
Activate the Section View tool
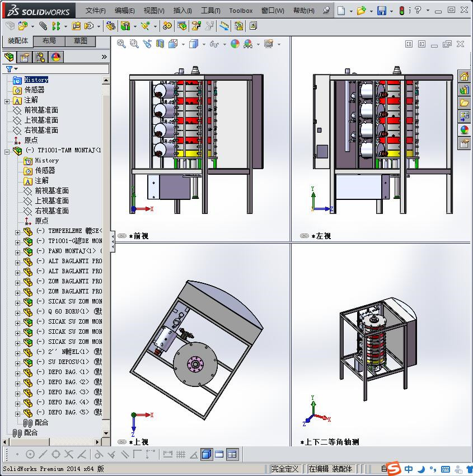click(160, 44)
